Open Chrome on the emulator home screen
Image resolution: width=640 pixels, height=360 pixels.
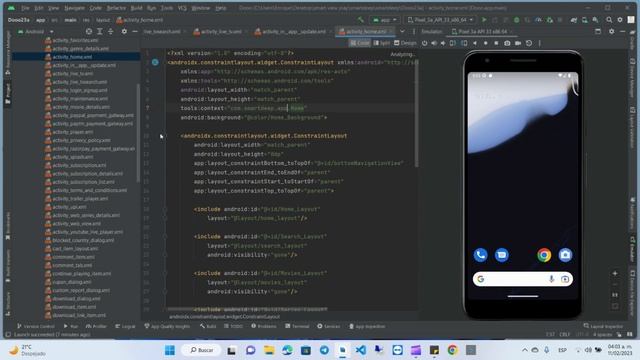click(x=544, y=255)
